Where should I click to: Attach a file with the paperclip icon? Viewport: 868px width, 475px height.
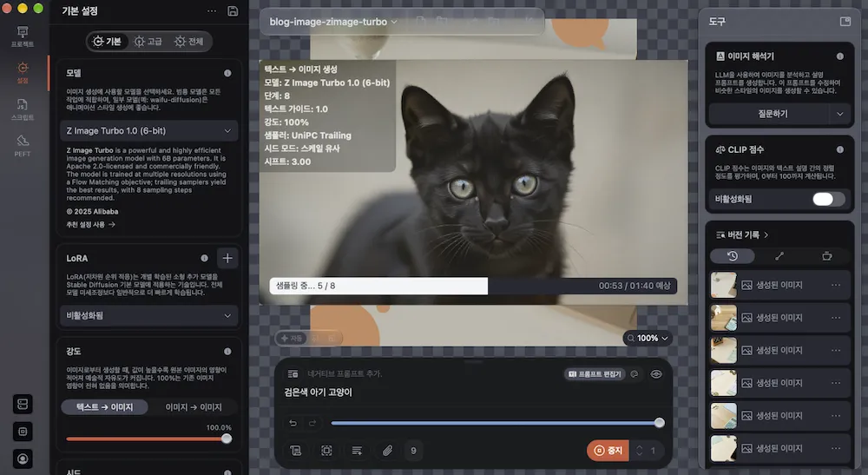(x=387, y=451)
